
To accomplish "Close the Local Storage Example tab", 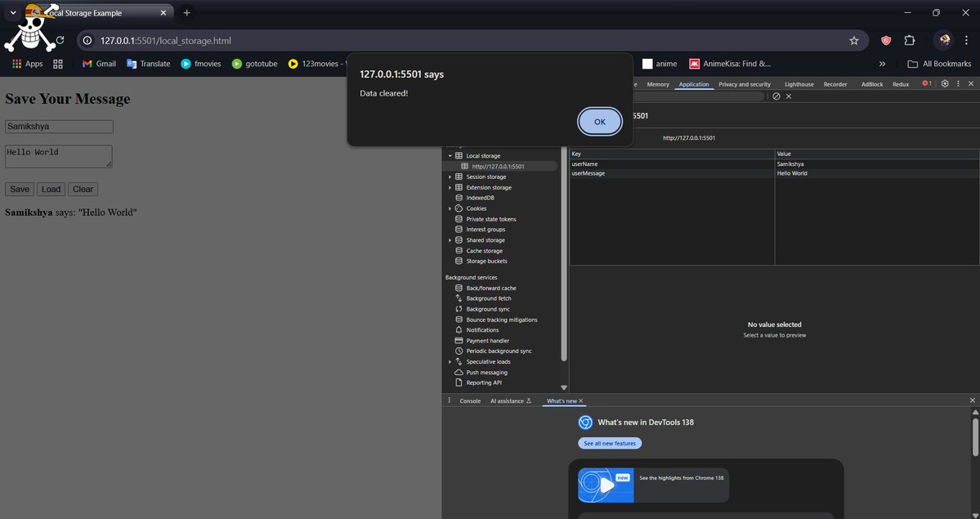I will pos(163,12).
